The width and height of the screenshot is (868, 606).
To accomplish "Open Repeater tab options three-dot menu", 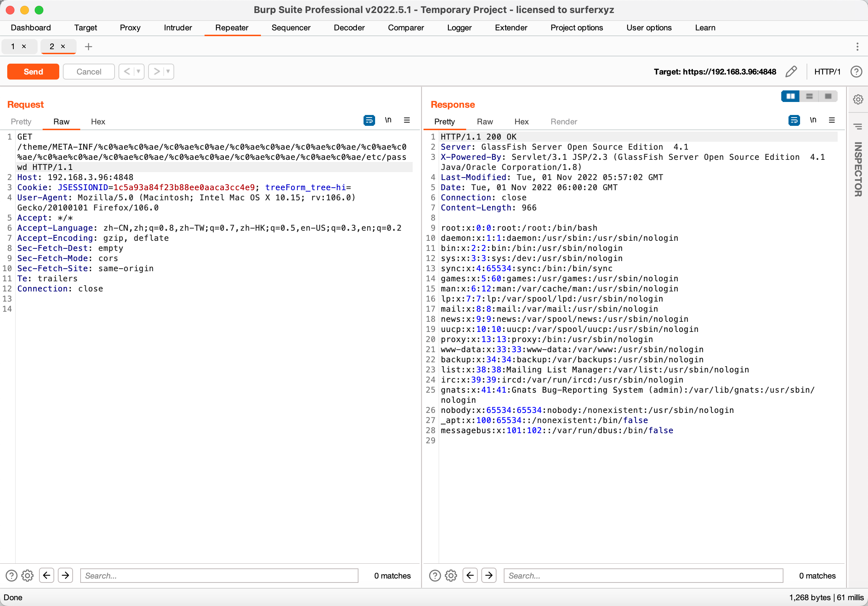I will 857,47.
